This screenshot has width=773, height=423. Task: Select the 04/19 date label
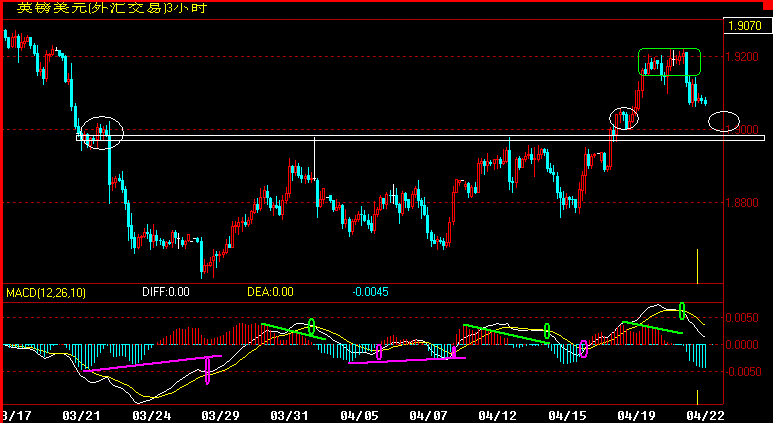pos(635,416)
